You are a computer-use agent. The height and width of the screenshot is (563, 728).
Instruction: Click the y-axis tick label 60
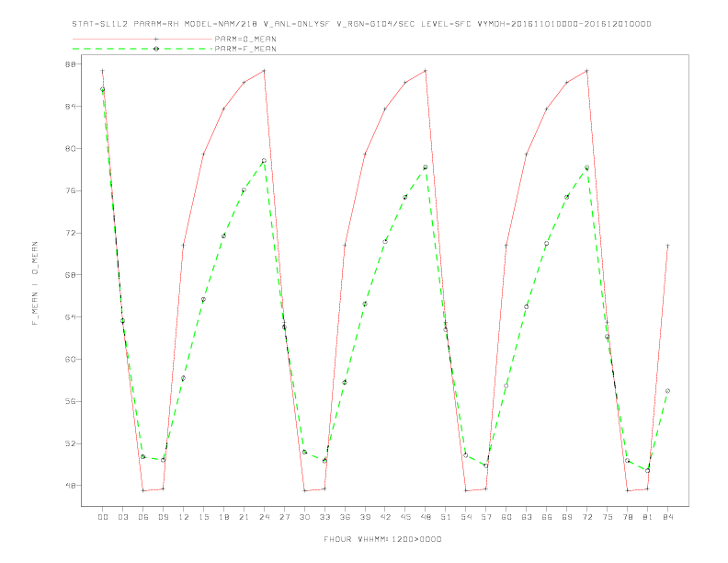click(x=71, y=359)
